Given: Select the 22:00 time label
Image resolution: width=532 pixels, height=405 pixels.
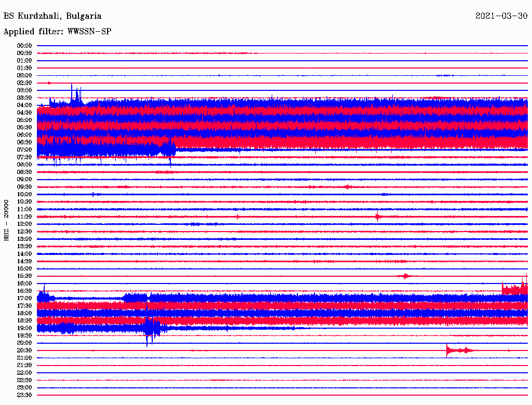Looking at the screenshot, I should click(24, 373).
